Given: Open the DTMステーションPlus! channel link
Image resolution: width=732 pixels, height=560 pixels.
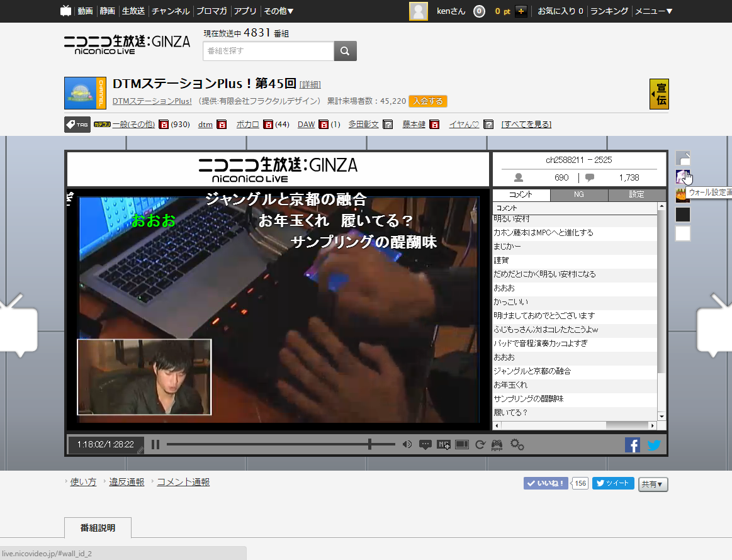Looking at the screenshot, I should [x=152, y=101].
